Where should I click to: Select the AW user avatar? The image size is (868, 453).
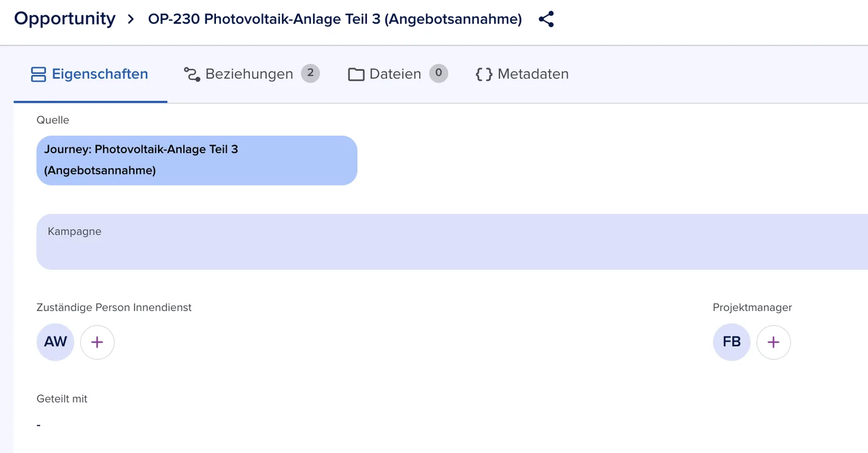55,342
